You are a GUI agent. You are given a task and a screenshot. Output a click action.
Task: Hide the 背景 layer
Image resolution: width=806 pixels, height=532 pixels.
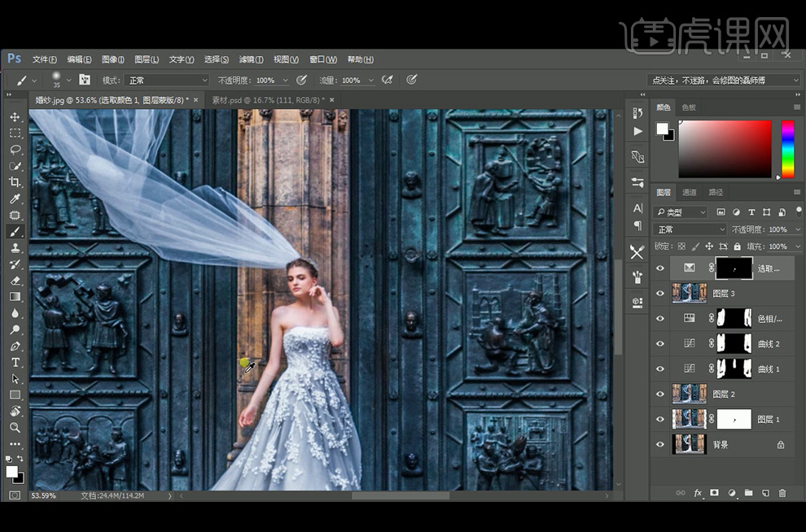[x=660, y=444]
